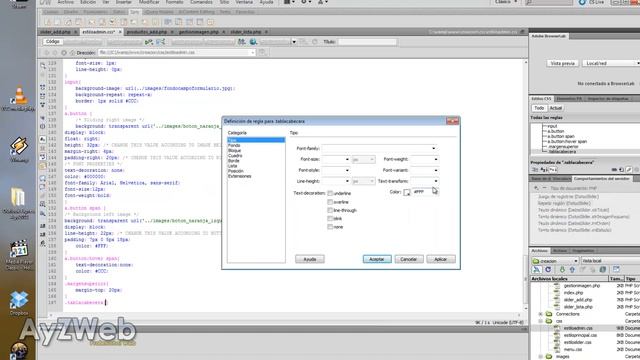Open the Font-family dropdown

(x=433, y=149)
